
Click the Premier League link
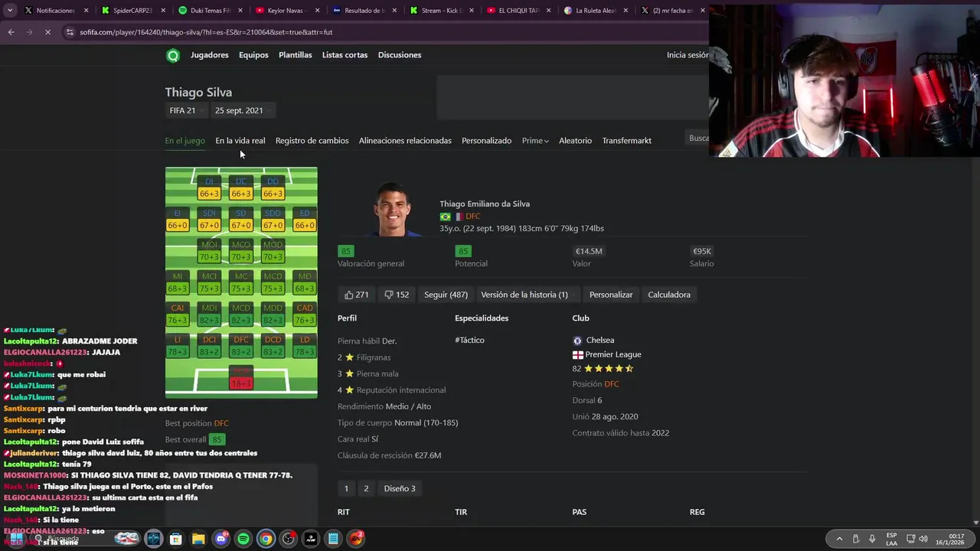[x=613, y=355]
